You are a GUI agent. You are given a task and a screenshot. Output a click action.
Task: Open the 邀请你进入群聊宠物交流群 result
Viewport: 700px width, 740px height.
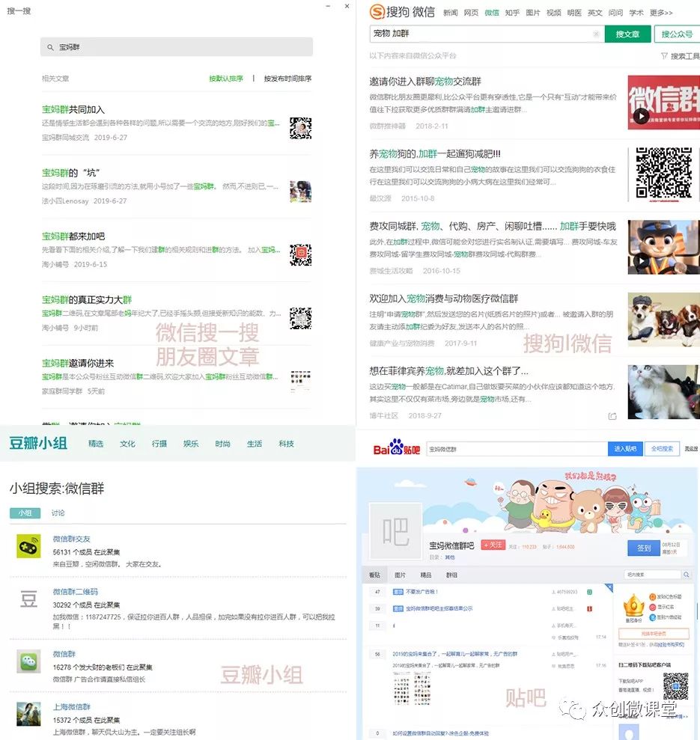pyautogui.click(x=425, y=81)
